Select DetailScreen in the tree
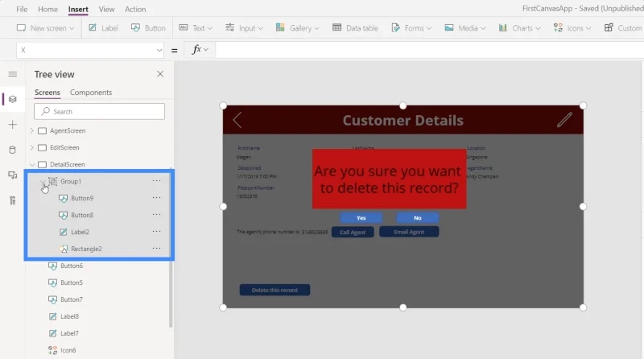This screenshot has height=359, width=644. [68, 164]
